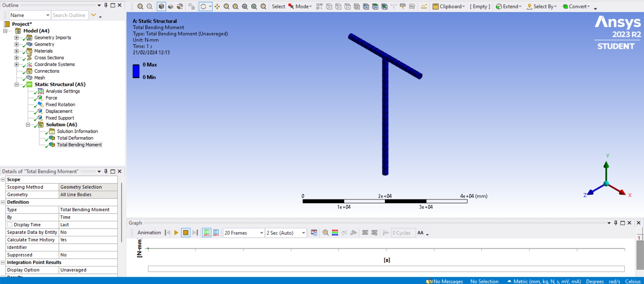
Task: Open the 20 Frames dropdown
Action: [x=261, y=233]
